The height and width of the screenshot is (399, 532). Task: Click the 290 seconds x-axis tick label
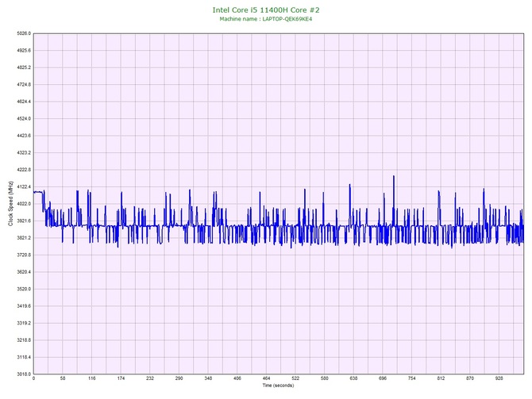click(x=179, y=378)
